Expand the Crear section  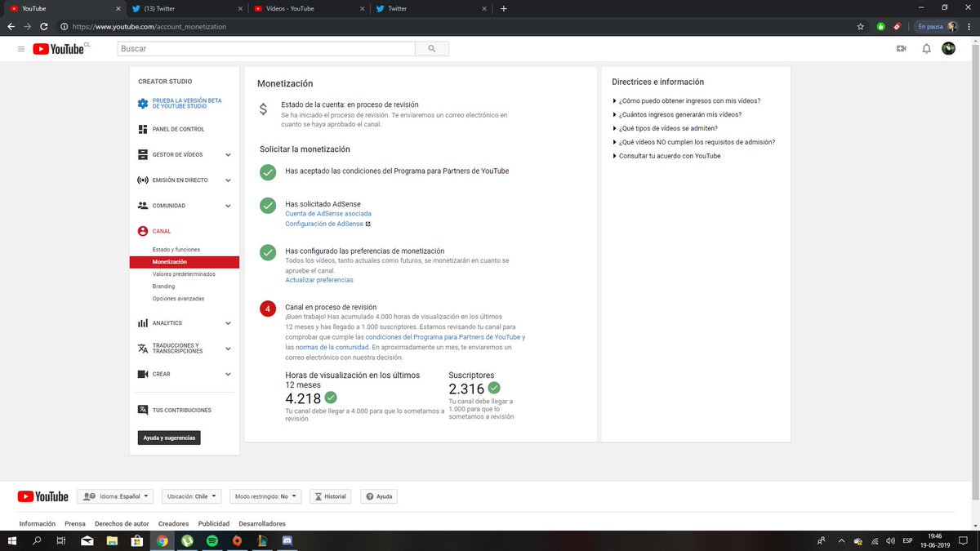[228, 374]
